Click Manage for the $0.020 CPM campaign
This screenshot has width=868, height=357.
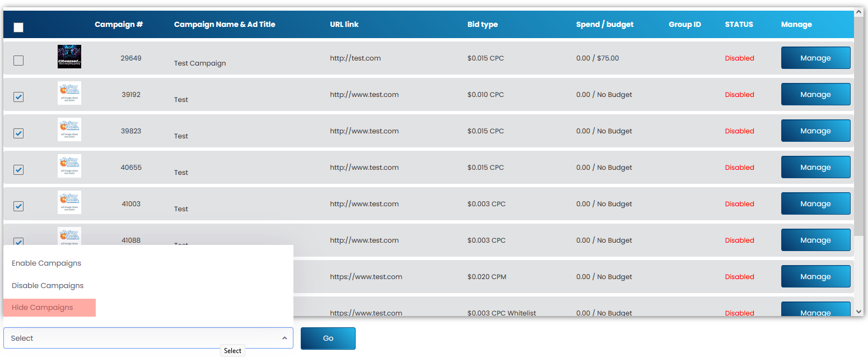click(x=815, y=277)
